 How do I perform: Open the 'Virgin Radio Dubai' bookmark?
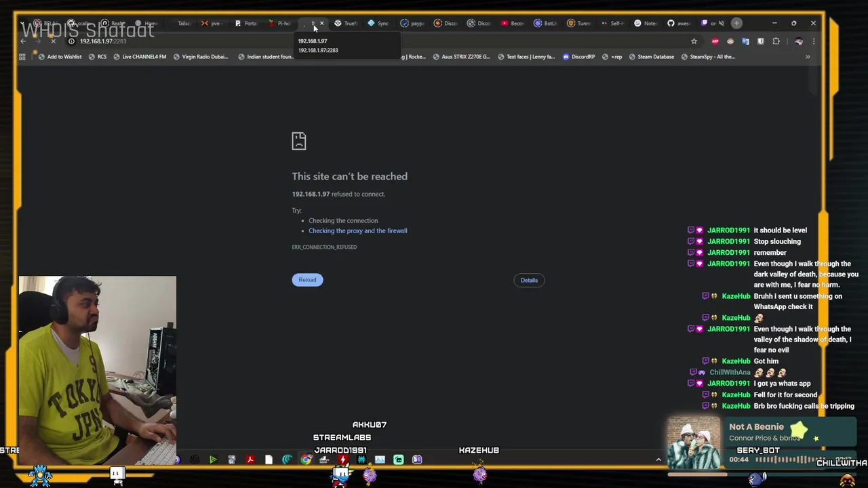201,57
